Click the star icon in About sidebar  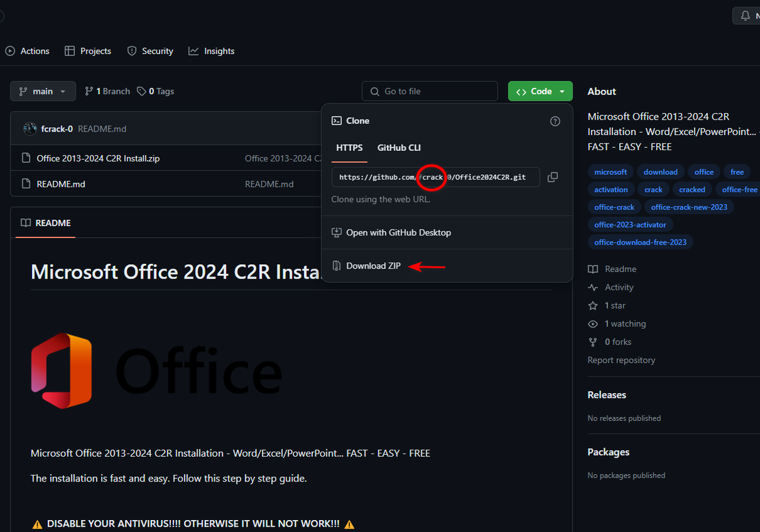(x=593, y=305)
